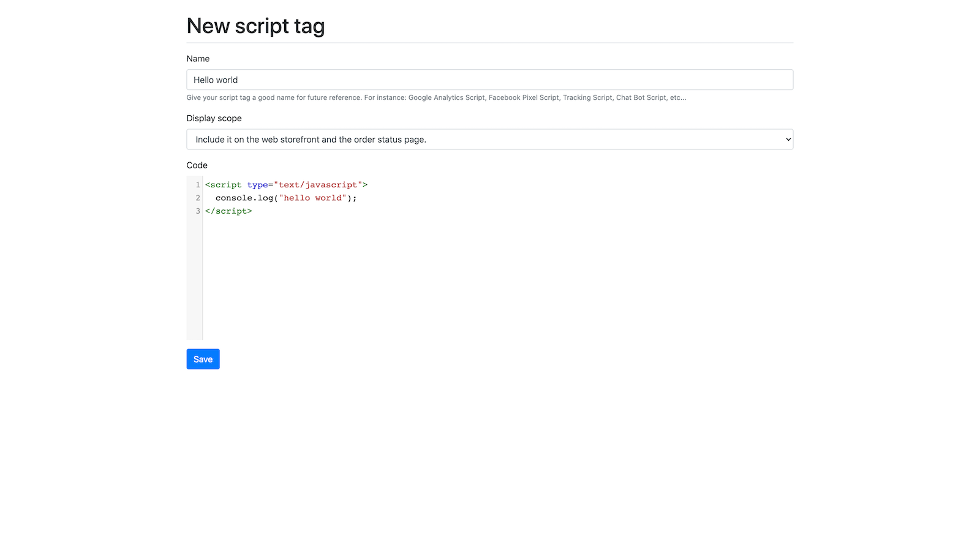The width and height of the screenshot is (980, 551).
Task: Open the Display scope dropdown
Action: pos(489,139)
